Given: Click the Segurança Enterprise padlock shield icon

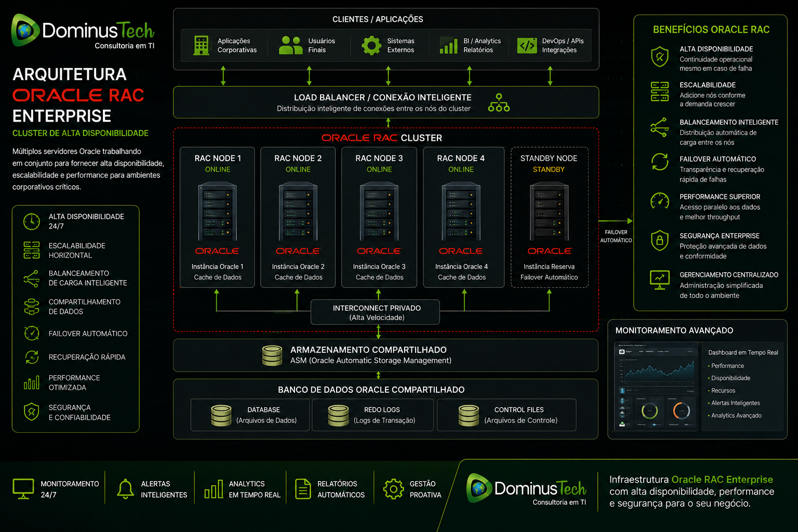Looking at the screenshot, I should click(x=660, y=240).
